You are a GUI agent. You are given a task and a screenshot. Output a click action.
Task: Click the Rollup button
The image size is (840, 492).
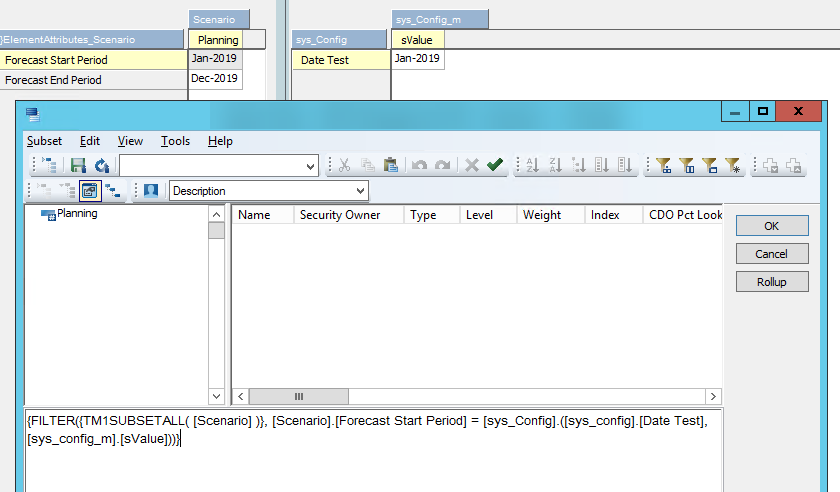point(772,281)
